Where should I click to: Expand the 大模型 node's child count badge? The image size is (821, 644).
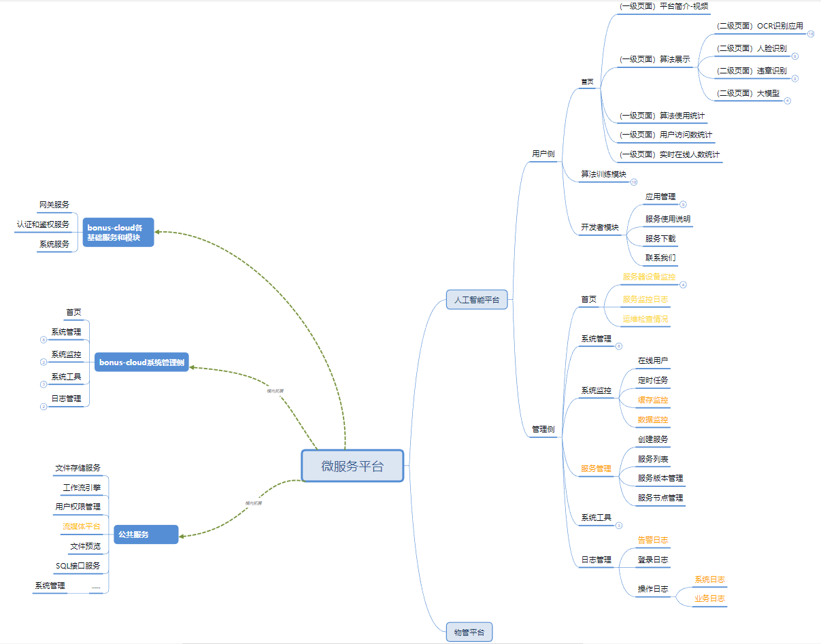coord(787,101)
